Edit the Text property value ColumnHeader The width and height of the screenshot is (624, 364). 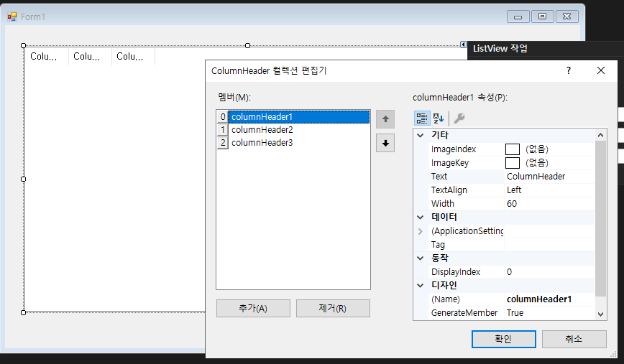[549, 177]
